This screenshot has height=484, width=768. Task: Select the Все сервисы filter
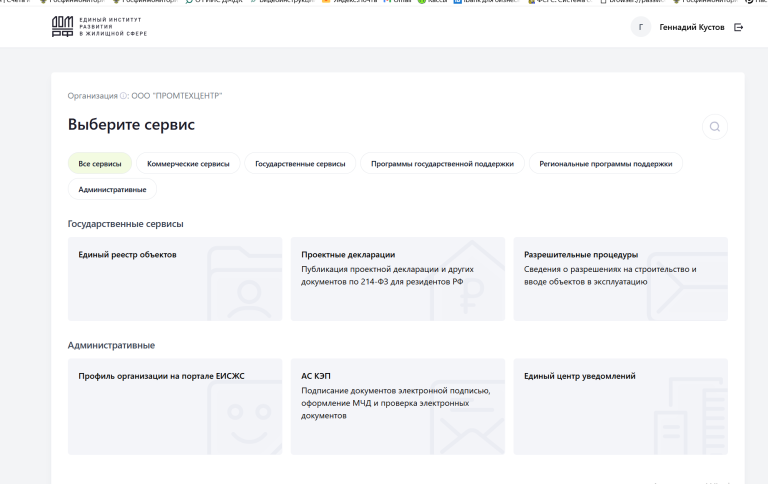(x=100, y=164)
